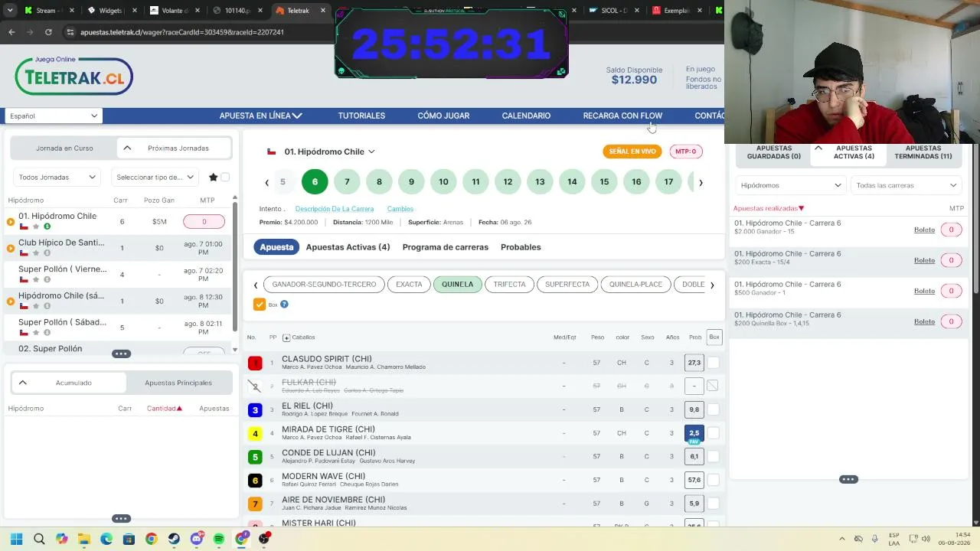Tick the favorites-only checkbox beside the star
Image resolution: width=980 pixels, height=551 pixels.
(225, 178)
